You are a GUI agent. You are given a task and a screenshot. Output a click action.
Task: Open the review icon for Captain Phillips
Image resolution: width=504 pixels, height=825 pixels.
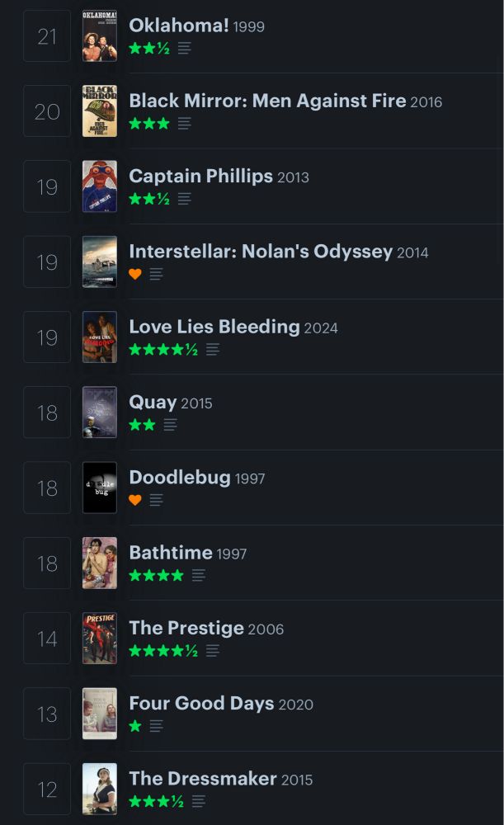point(184,199)
